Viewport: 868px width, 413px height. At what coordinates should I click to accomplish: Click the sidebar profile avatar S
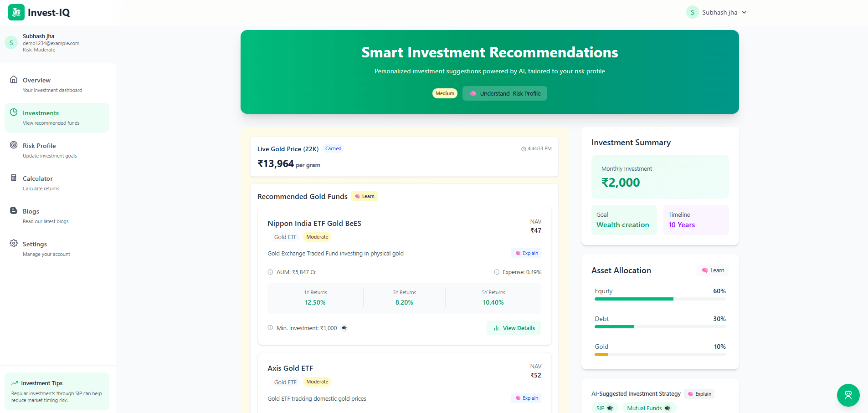pos(11,43)
